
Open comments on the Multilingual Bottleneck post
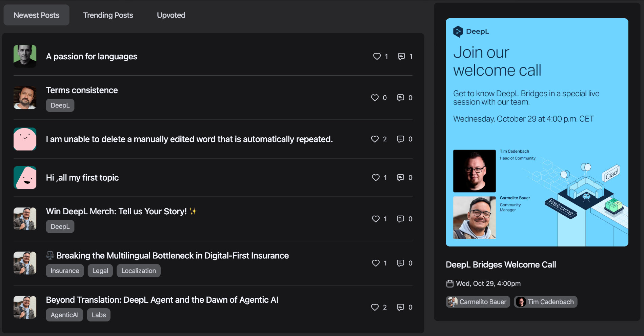tap(400, 263)
